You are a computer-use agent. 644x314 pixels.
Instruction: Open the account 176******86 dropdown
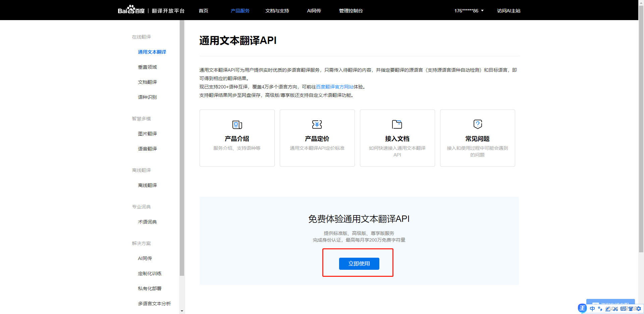point(469,11)
